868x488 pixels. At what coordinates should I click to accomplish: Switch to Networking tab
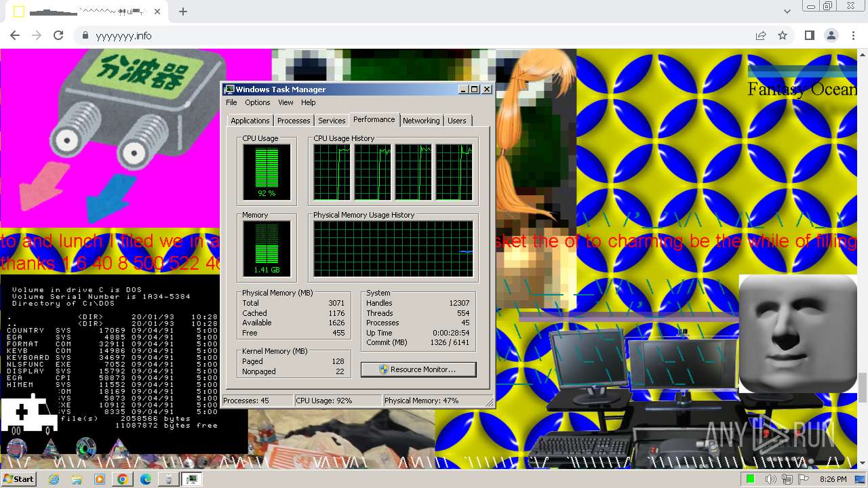[421, 121]
